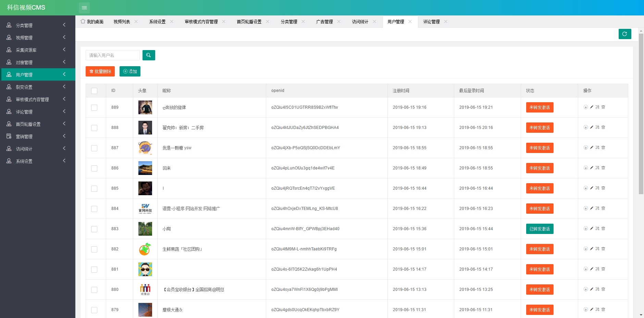
Task: Click 未转发激活 status for user 889
Action: (x=540, y=107)
